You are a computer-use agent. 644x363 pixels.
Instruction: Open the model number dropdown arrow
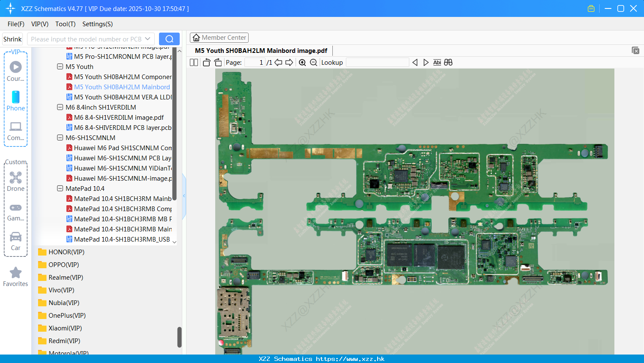click(x=148, y=39)
